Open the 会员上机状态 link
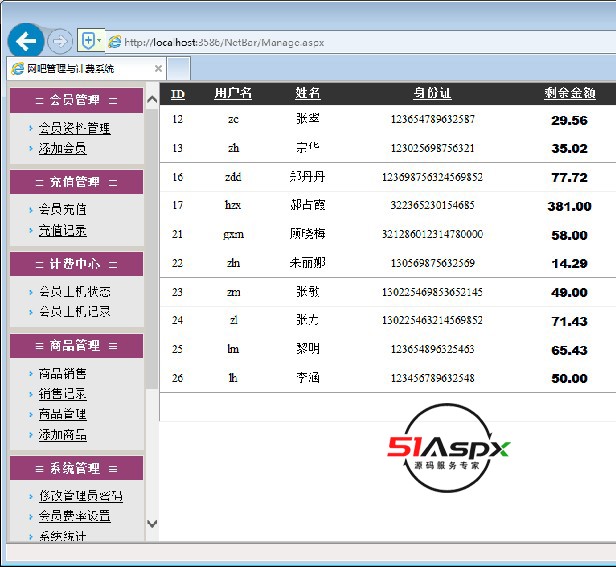The width and height of the screenshot is (616, 567). click(74, 292)
